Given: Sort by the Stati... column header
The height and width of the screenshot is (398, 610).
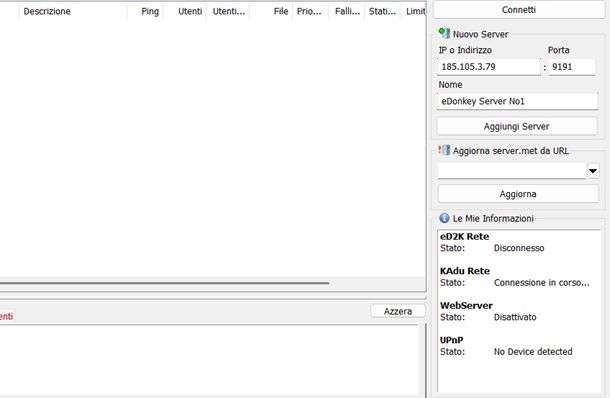Looking at the screenshot, I should (382, 11).
